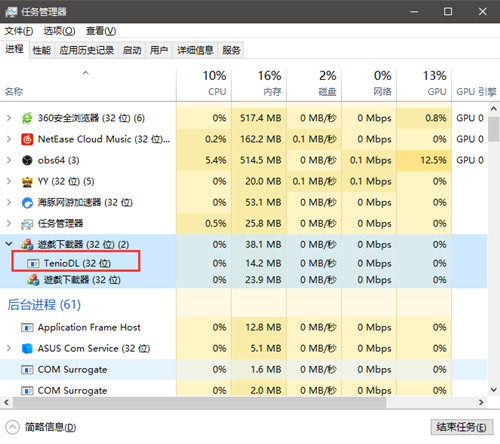Viewport: 500px width, 444px height.
Task: Click the horizontal scrollbar thumb
Action: tap(199, 402)
